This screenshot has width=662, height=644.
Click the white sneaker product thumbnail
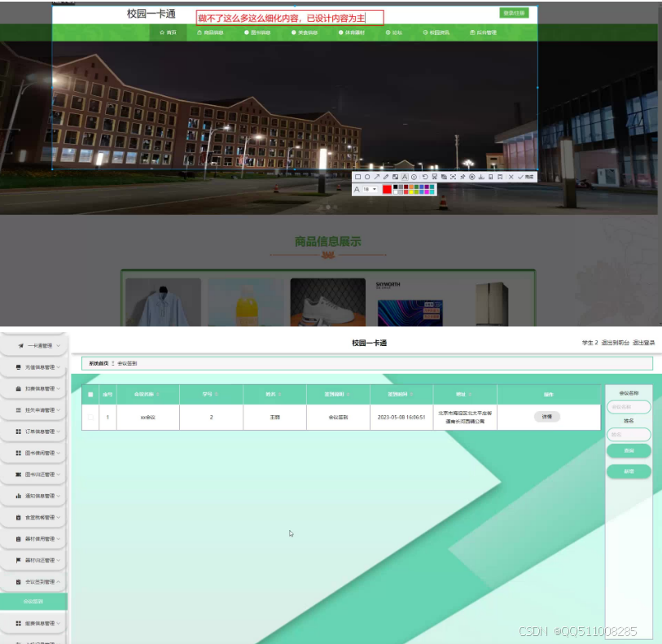coord(327,302)
